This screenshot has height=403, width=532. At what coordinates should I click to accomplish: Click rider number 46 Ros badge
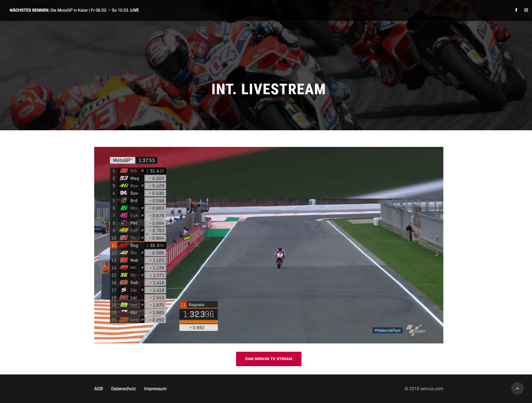124,186
